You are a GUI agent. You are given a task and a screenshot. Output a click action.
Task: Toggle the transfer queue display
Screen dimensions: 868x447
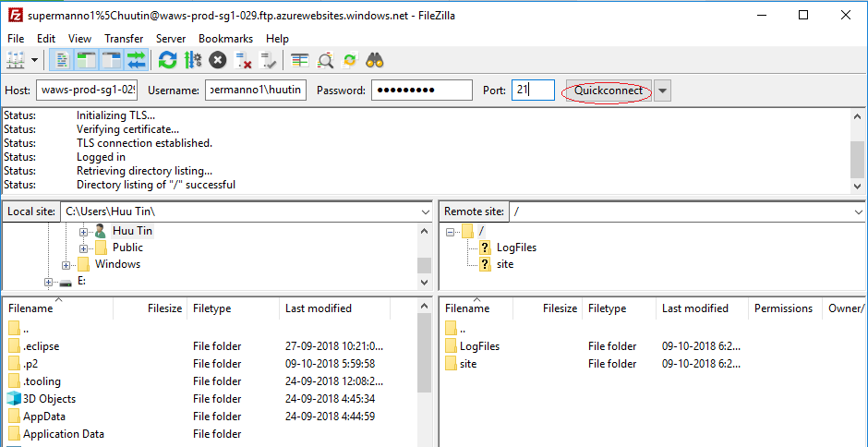pos(137,60)
